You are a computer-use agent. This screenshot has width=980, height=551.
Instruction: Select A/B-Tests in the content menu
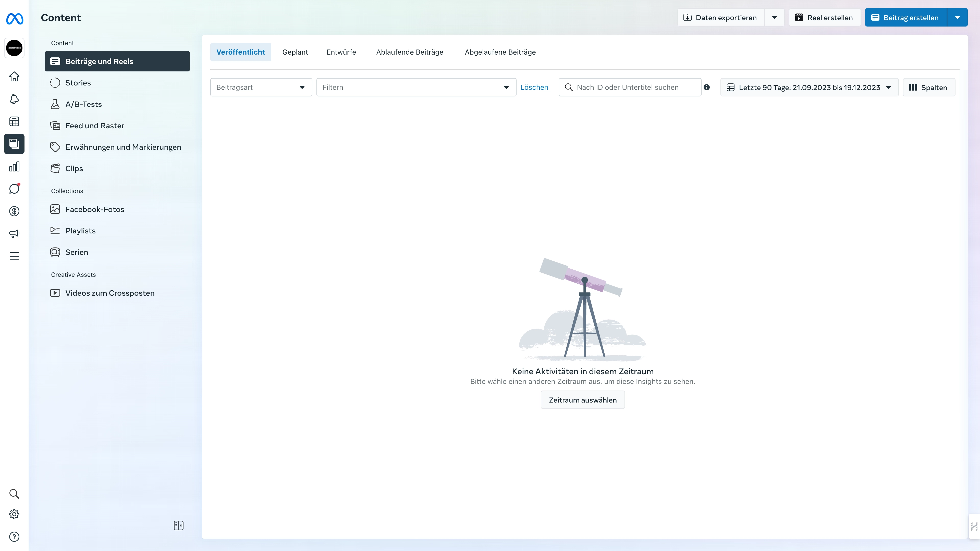pos(117,104)
